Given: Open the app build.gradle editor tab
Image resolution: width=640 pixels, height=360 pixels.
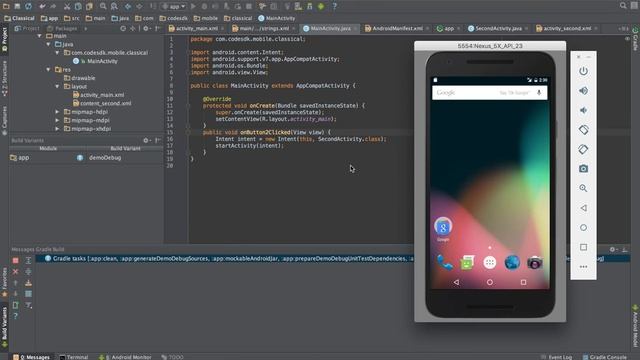Looking at the screenshot, I should 448,29.
